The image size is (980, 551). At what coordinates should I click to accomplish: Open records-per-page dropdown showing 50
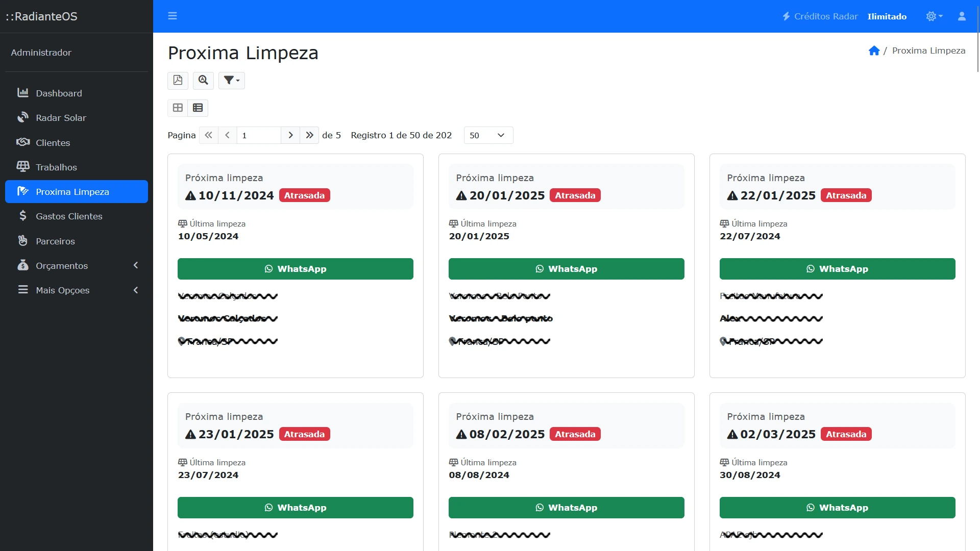coord(488,135)
